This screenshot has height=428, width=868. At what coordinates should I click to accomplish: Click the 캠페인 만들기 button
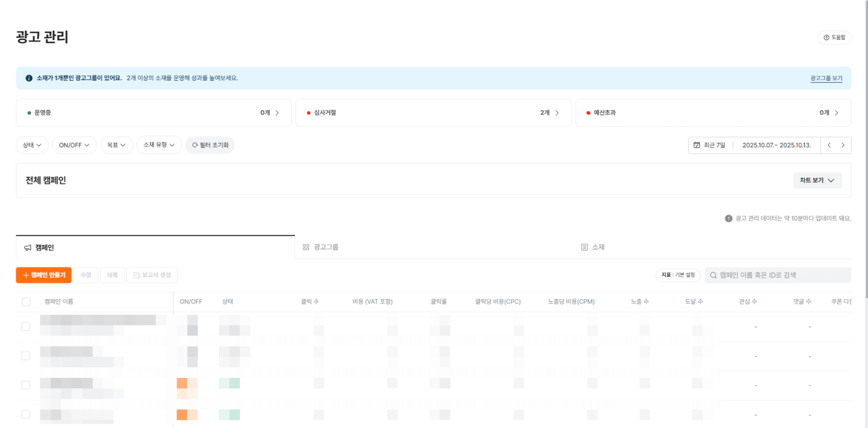click(44, 275)
